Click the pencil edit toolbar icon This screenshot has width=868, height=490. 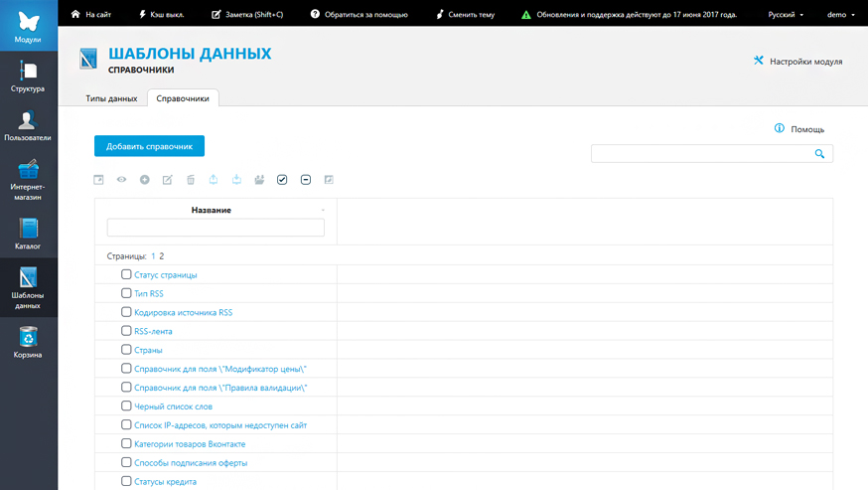(168, 180)
